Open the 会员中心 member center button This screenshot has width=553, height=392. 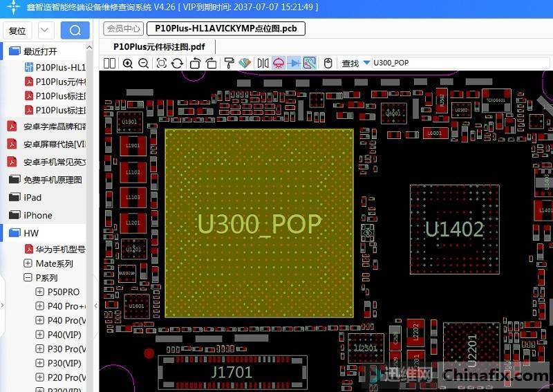124,28
